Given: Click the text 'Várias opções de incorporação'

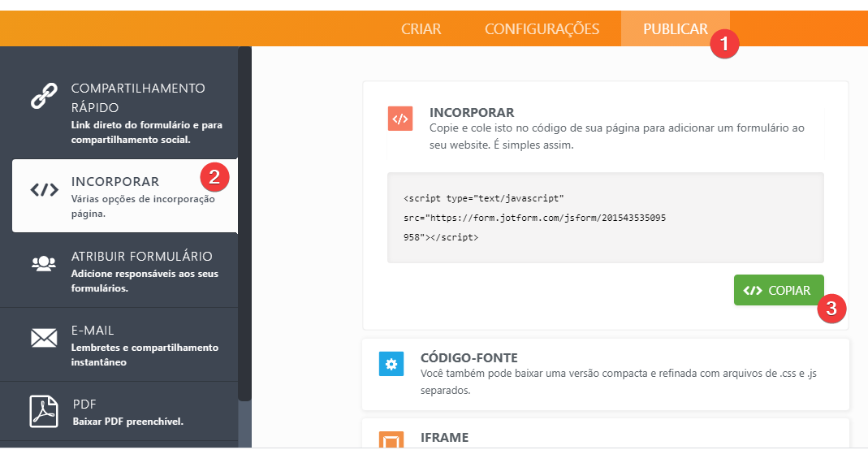Looking at the screenshot, I should (x=143, y=199).
